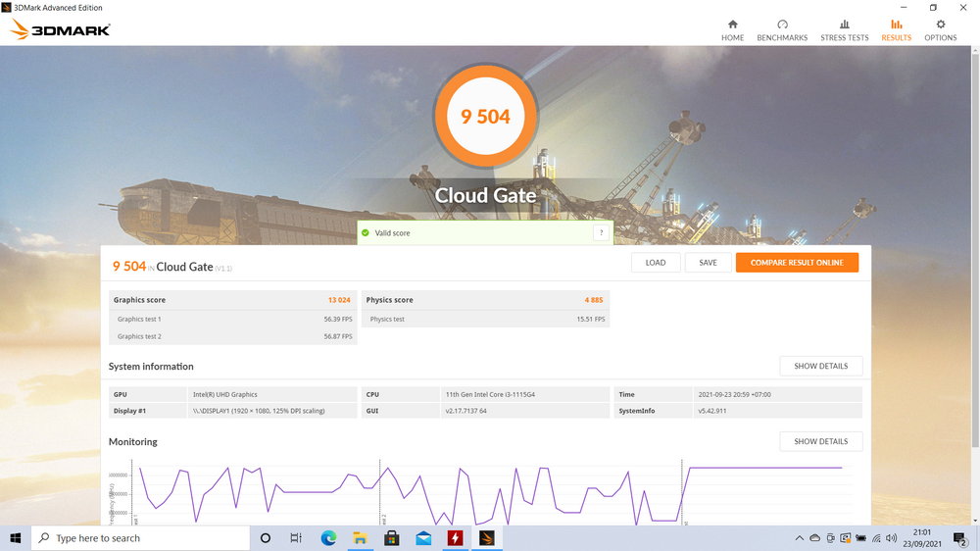Viewport: 980px width, 551px height.
Task: Open File Explorer from taskbar
Action: click(360, 538)
